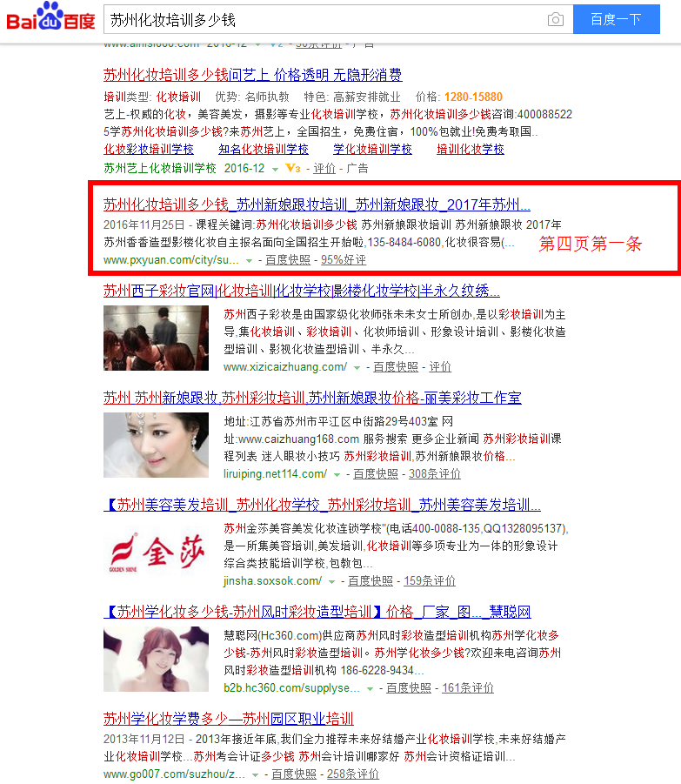Open 百度快照 for b2b.hc360.com result

tap(409, 688)
